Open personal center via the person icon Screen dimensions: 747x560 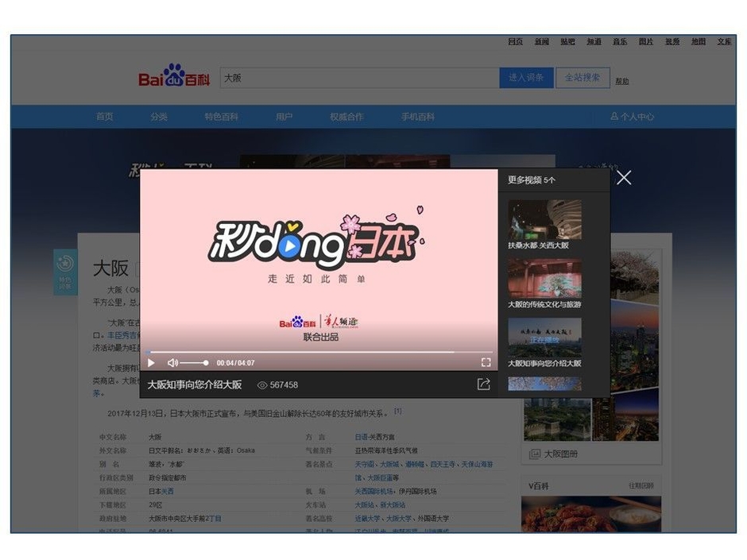[x=613, y=116]
